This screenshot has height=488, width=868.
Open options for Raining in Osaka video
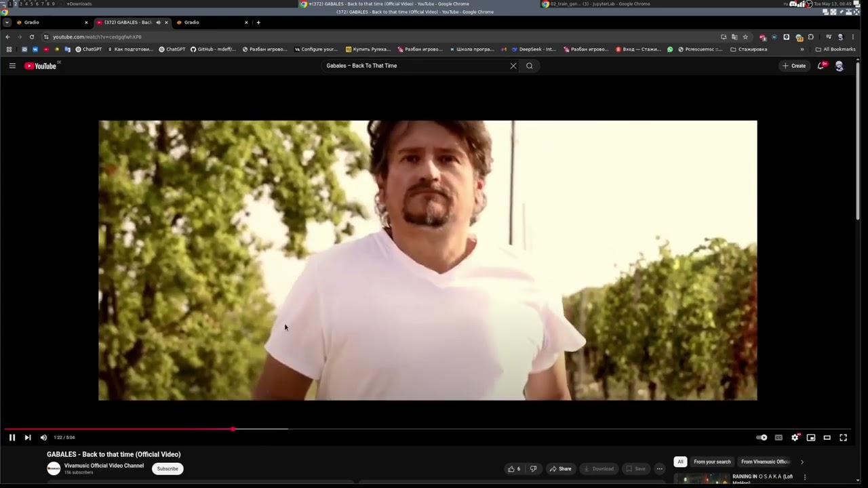coord(805,476)
